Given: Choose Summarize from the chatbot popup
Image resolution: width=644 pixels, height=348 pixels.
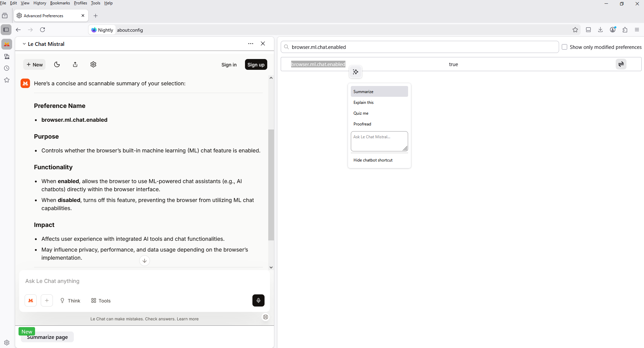Looking at the screenshot, I should (379, 91).
